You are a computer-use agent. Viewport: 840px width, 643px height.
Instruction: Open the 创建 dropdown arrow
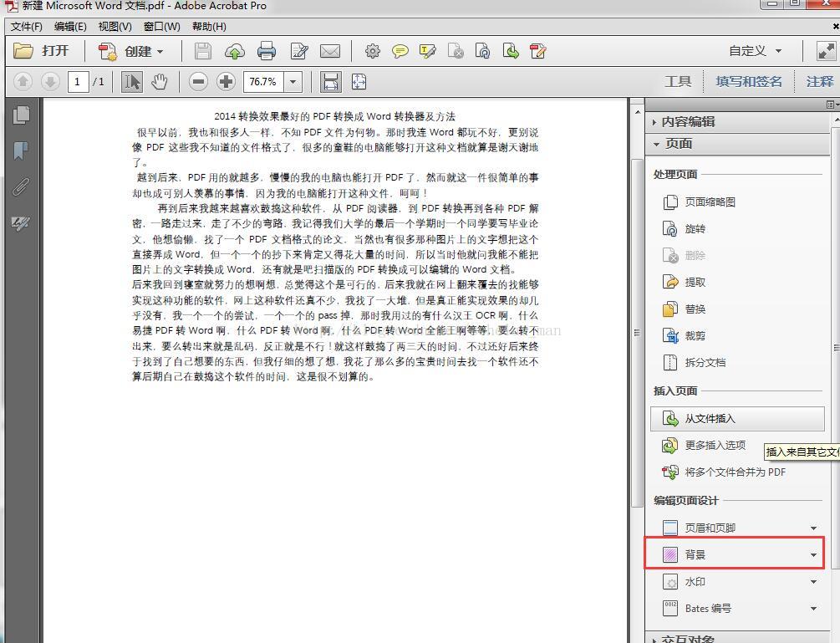click(160, 52)
